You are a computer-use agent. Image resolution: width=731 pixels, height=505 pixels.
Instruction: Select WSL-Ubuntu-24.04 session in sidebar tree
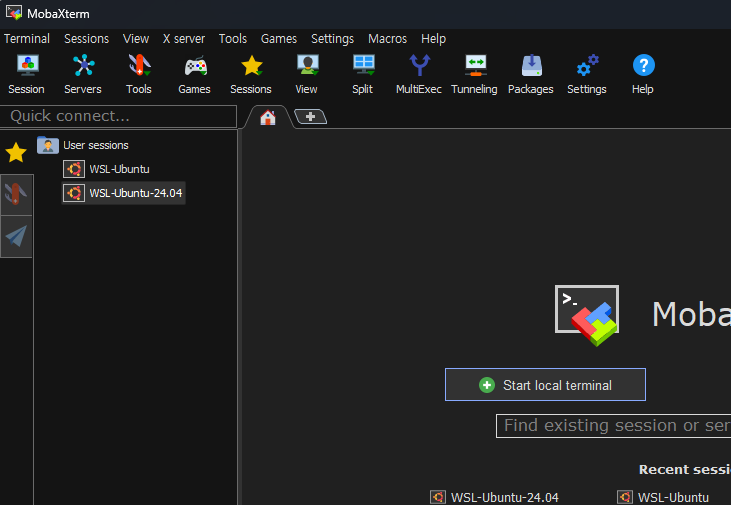pyautogui.click(x=123, y=193)
